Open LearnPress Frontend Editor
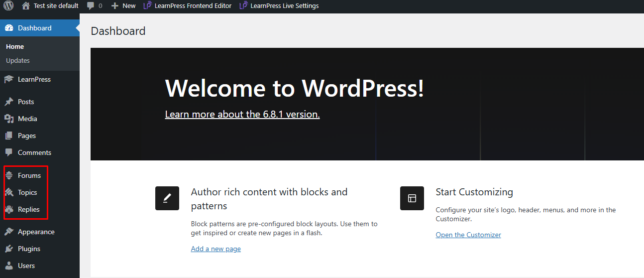644x278 pixels. (x=193, y=6)
